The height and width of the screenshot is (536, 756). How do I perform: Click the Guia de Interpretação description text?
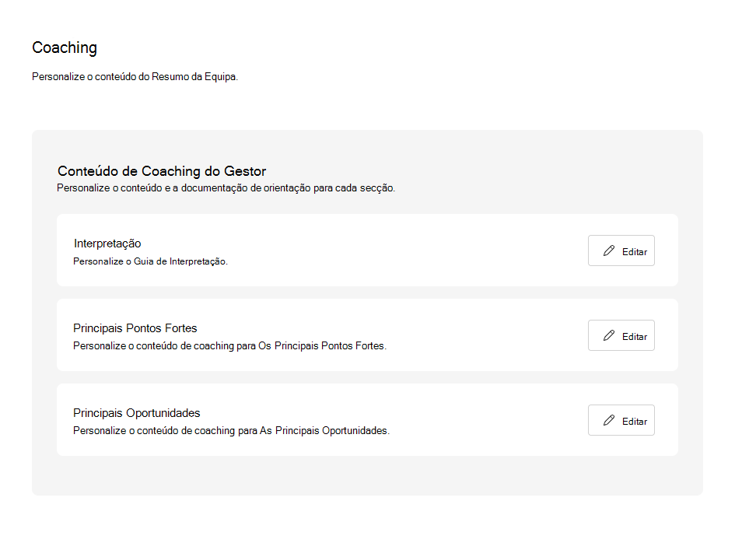coord(150,261)
